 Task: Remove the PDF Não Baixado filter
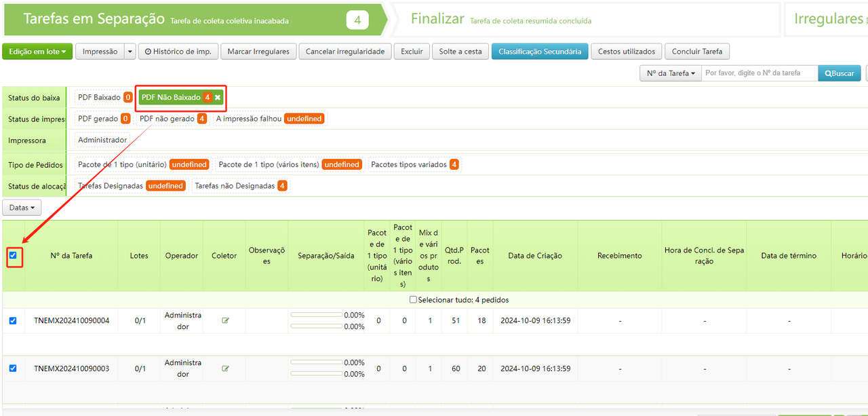218,98
